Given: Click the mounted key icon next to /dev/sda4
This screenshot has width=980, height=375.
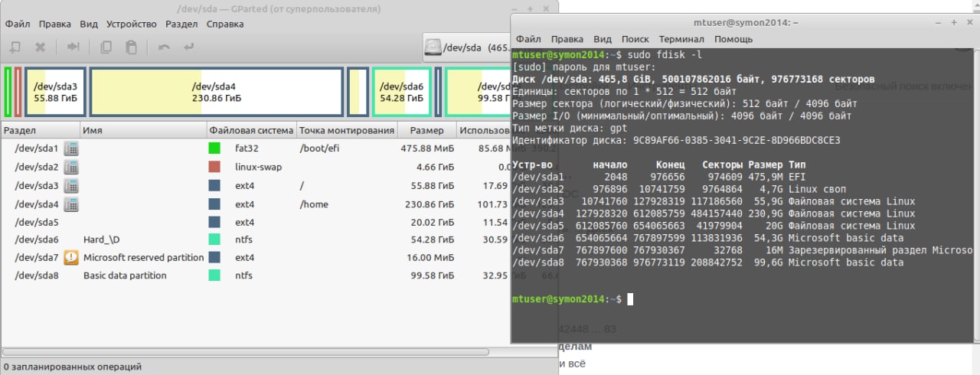Looking at the screenshot, I should click(70, 204).
